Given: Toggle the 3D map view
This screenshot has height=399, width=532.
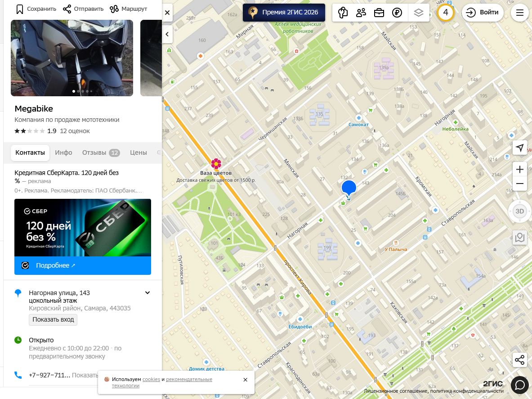Looking at the screenshot, I should [519, 211].
